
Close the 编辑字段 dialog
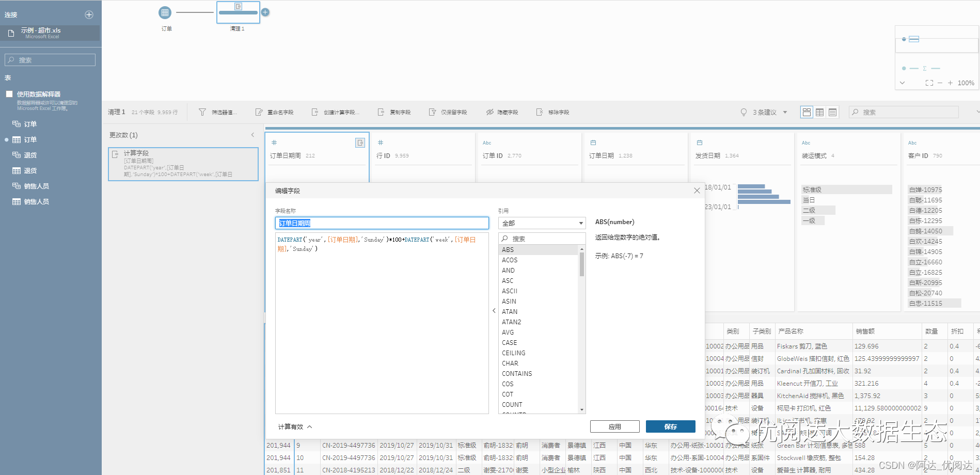(x=697, y=191)
